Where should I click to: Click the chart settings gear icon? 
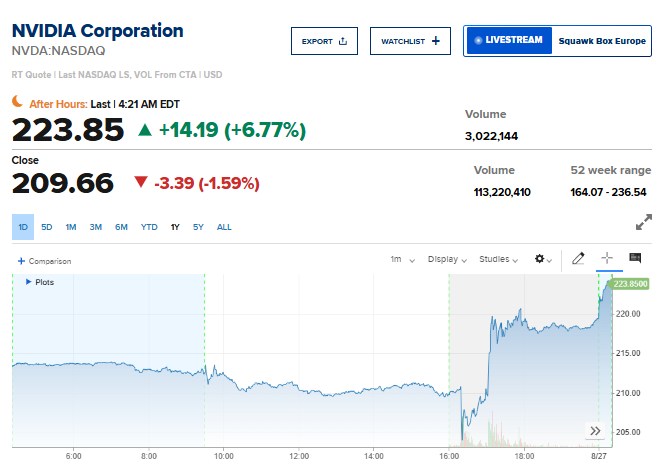pos(540,259)
